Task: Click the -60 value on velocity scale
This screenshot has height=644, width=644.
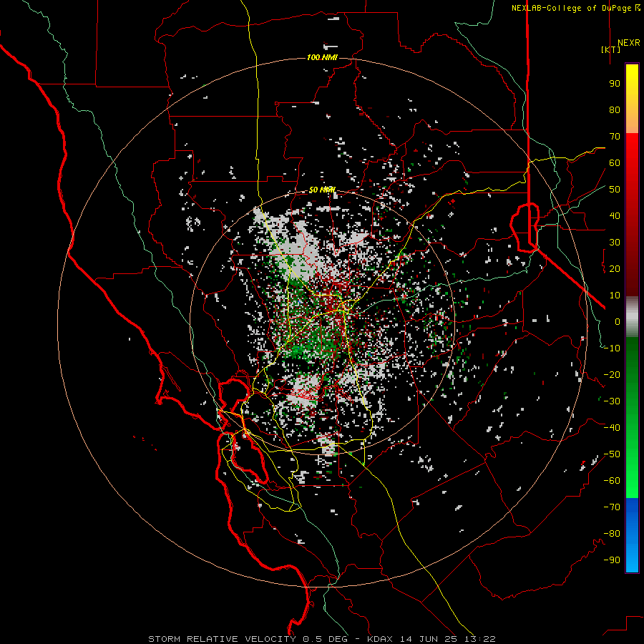Action: point(612,481)
